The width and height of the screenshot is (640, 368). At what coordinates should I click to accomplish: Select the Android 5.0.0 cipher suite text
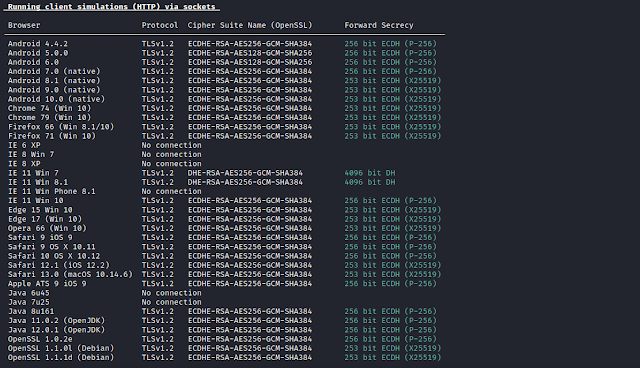[250, 53]
